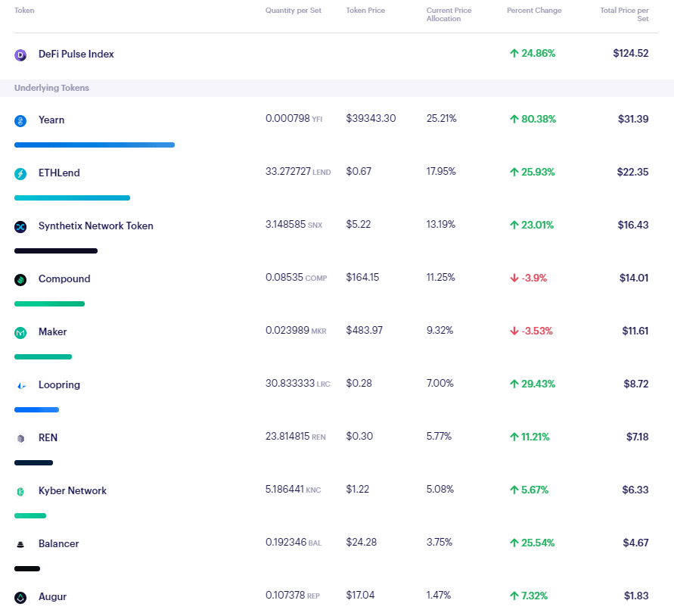This screenshot has width=674, height=616.
Task: Click the $164.15 Compound token price
Action: click(x=362, y=278)
